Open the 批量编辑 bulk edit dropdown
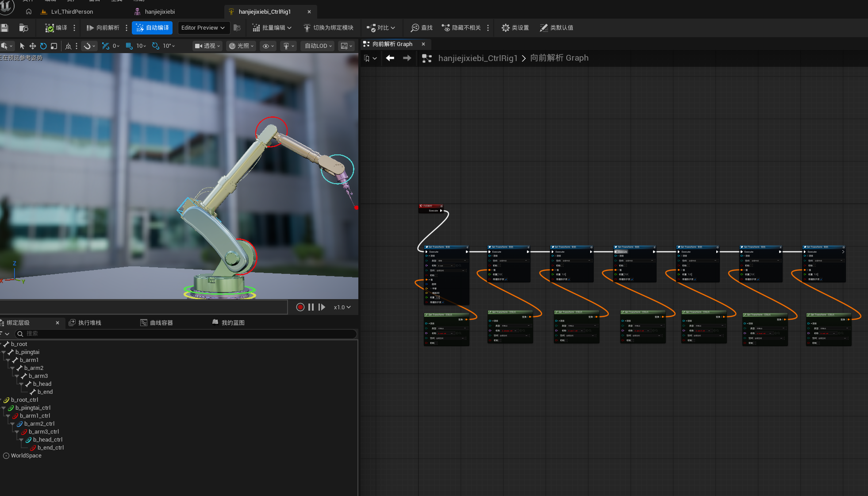This screenshot has width=868, height=496. (272, 28)
